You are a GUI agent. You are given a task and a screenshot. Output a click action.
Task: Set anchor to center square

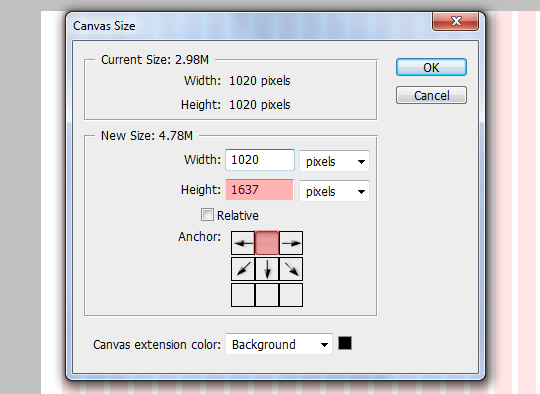[x=267, y=269]
